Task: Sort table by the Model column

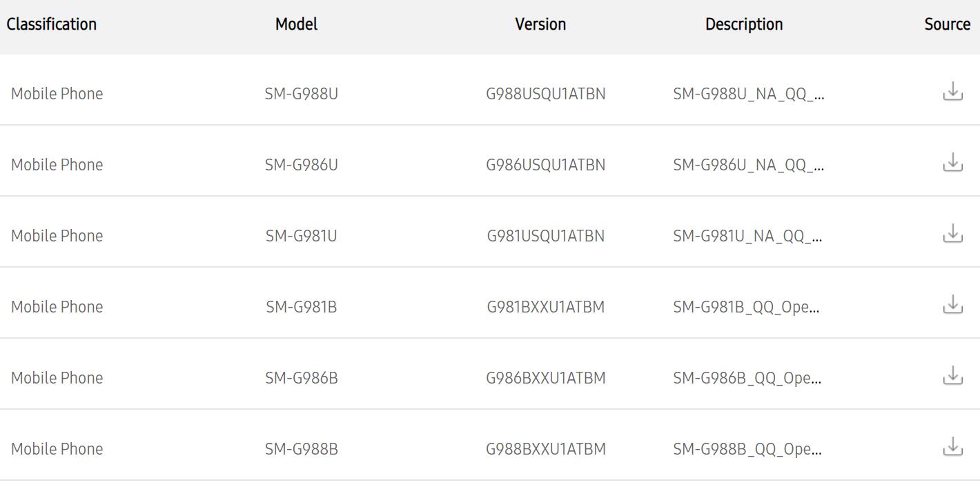Action: (296, 24)
